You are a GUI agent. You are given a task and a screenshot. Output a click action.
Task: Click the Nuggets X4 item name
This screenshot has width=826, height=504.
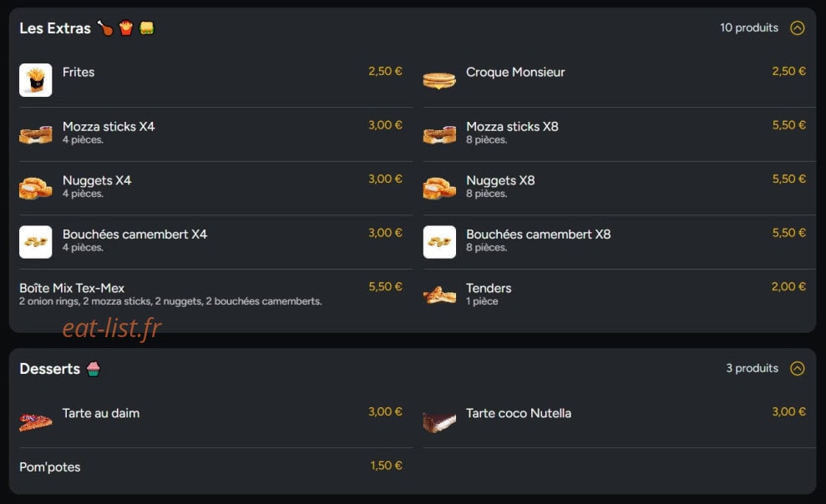pos(97,180)
